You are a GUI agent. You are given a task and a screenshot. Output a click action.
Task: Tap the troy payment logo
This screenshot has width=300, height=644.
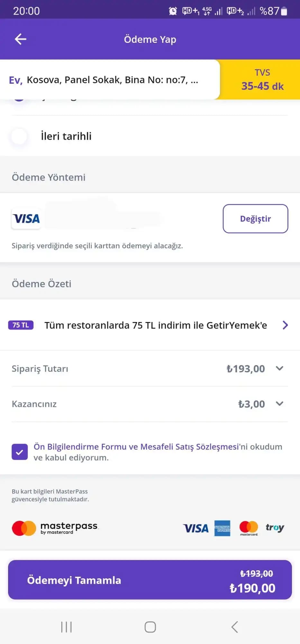coord(275,527)
